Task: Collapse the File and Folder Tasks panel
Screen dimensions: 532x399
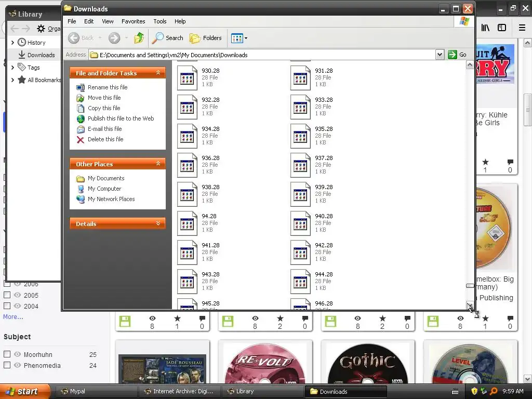Action: click(x=158, y=73)
